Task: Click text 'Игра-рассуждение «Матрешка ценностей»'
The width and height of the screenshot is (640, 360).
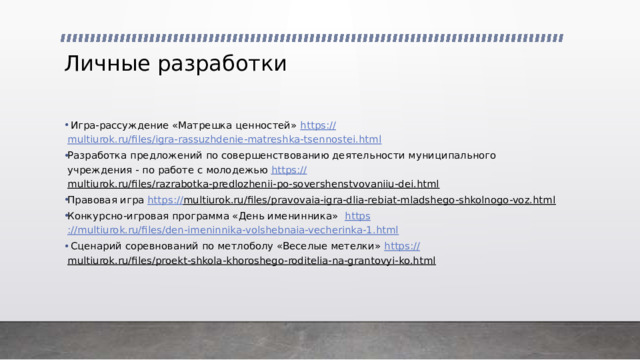Action: (x=183, y=125)
